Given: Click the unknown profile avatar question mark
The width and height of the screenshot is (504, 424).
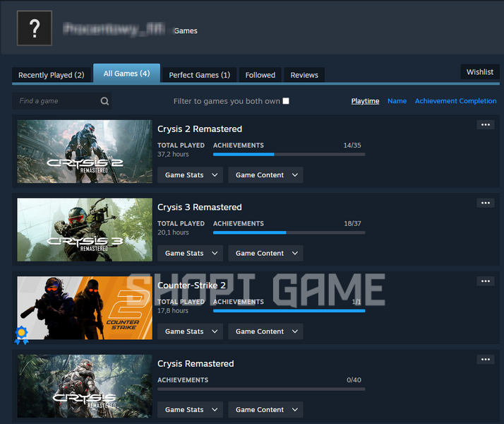Looking at the screenshot, I should click(35, 28).
